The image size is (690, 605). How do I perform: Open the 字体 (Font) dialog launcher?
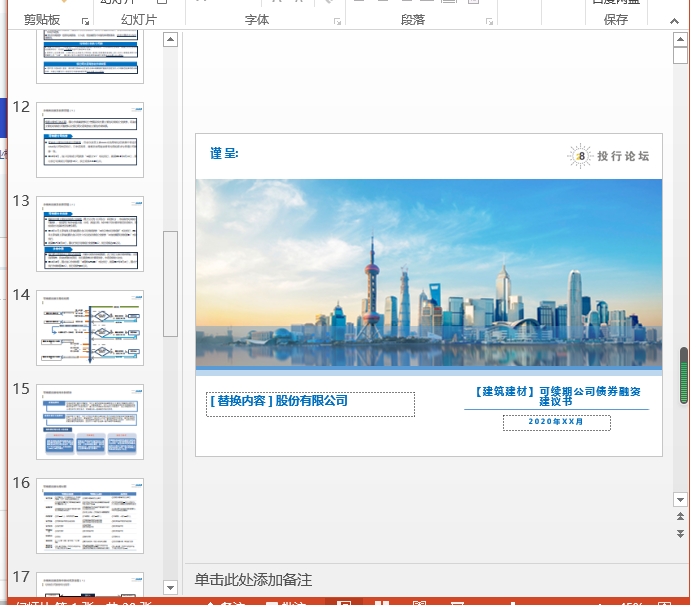336,21
